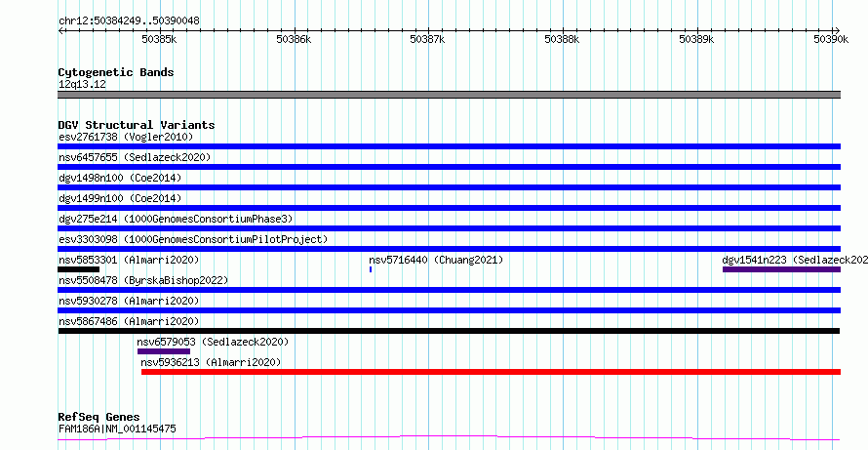868x450 pixels.
Task: Click the 50388k ruler tick label
Action: (x=564, y=39)
